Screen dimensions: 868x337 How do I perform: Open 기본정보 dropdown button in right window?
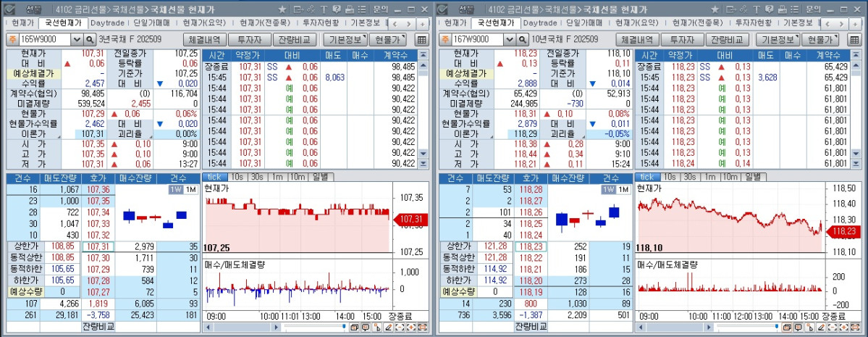tap(777, 40)
